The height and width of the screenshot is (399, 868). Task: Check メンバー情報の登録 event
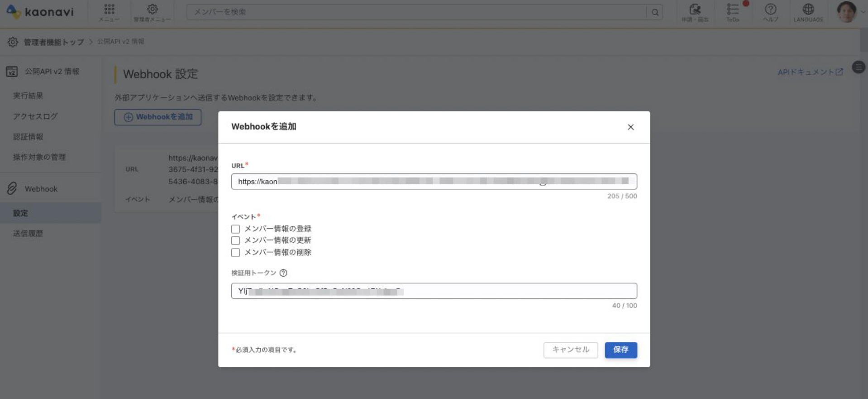(235, 229)
